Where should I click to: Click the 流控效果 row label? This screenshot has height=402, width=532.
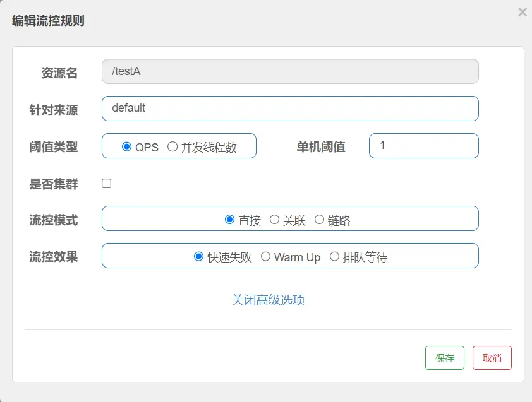(54, 257)
